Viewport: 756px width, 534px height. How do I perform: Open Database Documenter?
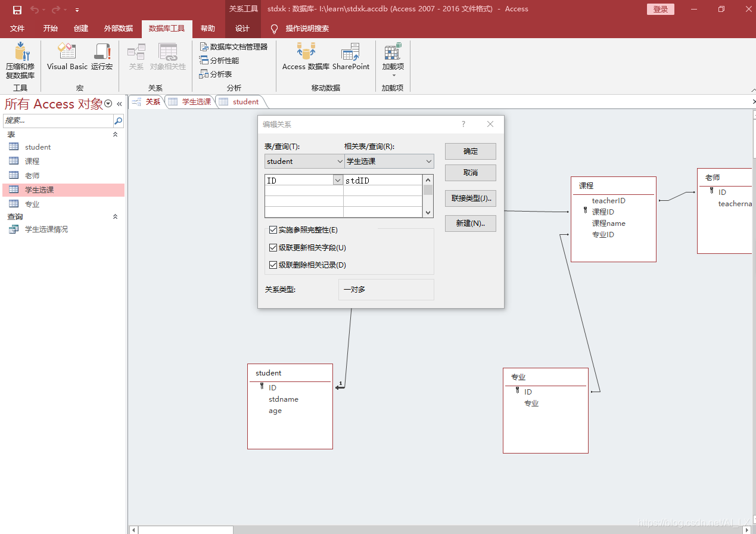tap(234, 46)
